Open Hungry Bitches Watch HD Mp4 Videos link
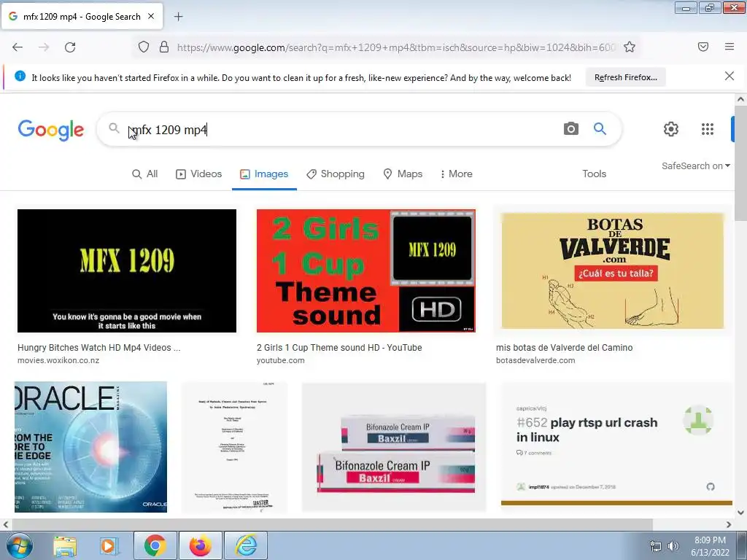The image size is (747, 560). (99, 348)
